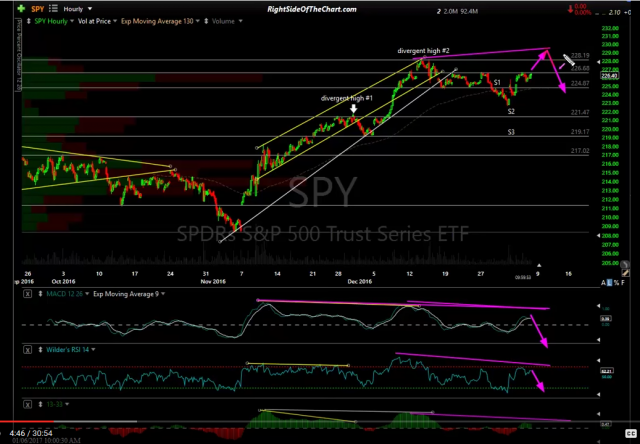Viewport: 640px width, 444px height.
Task: Click the Exp Moving Average 9 label
Action: (126, 294)
